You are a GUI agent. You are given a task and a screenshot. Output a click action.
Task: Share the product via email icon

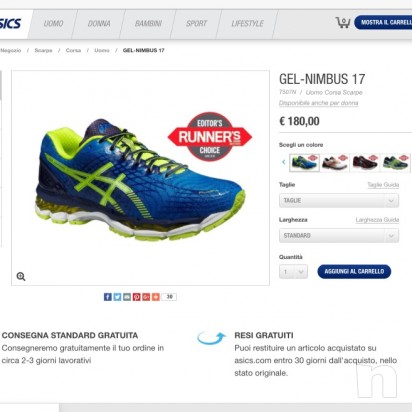pos(127,297)
